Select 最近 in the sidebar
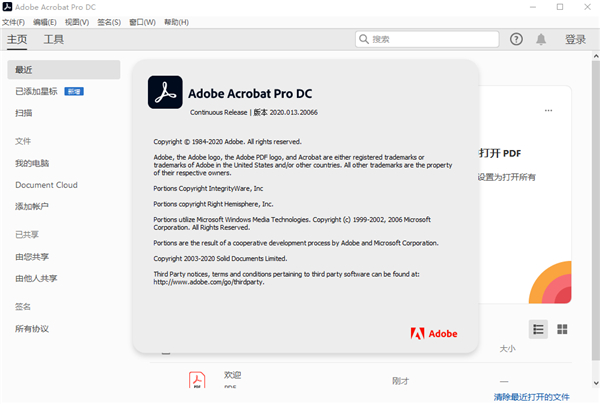 click(x=64, y=70)
